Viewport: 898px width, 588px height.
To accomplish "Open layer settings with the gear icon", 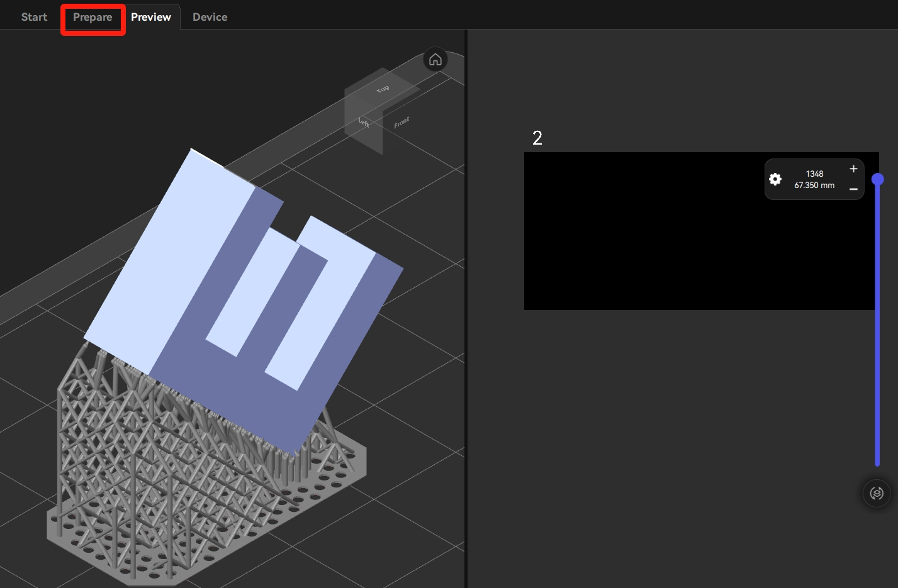I will pyautogui.click(x=775, y=179).
